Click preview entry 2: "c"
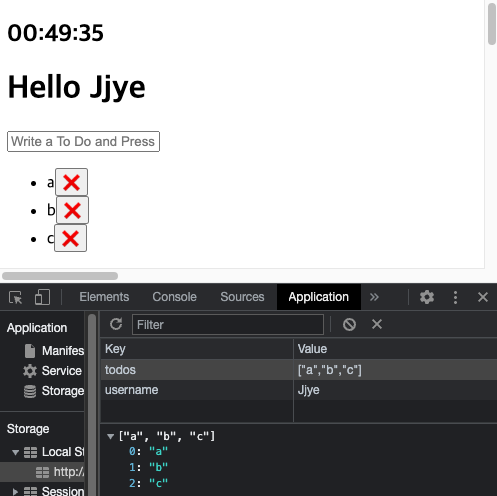 click(148, 483)
